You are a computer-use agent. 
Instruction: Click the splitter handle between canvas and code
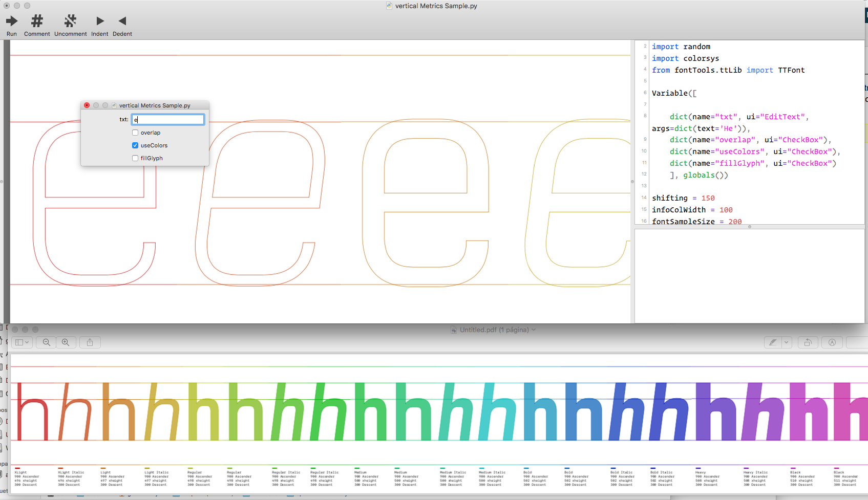[x=632, y=182]
